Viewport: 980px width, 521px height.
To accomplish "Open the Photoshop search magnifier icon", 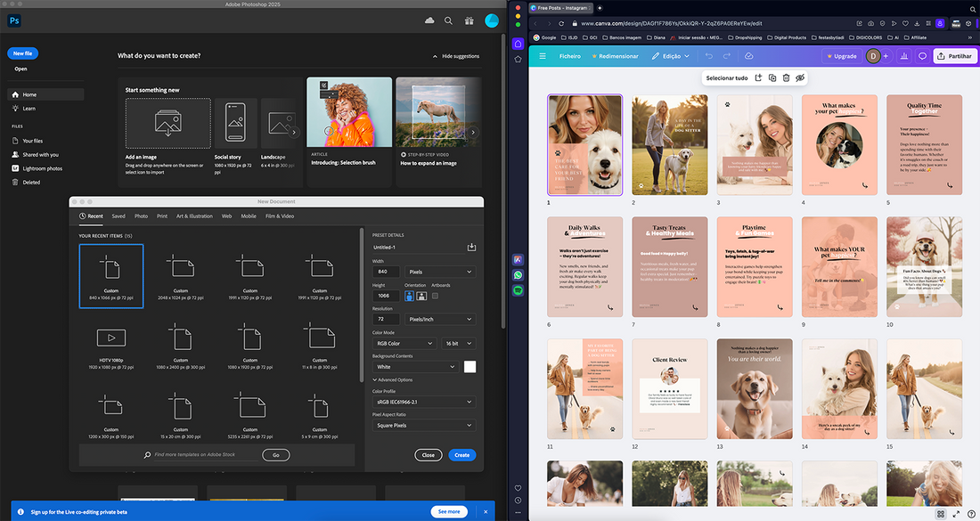I will click(x=448, y=20).
